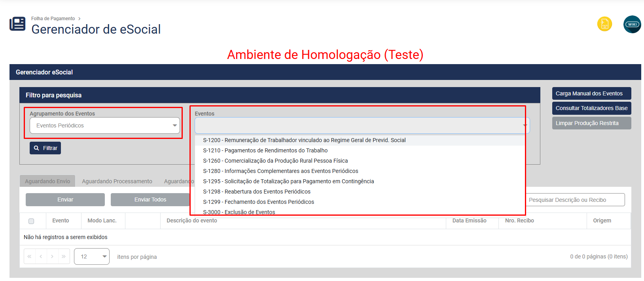
Task: Select S-1200 Remuneração de Trabalhador option
Action: (x=360, y=140)
